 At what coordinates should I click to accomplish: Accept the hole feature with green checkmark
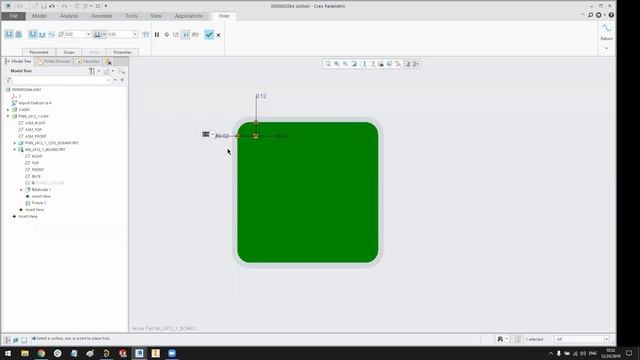point(209,35)
